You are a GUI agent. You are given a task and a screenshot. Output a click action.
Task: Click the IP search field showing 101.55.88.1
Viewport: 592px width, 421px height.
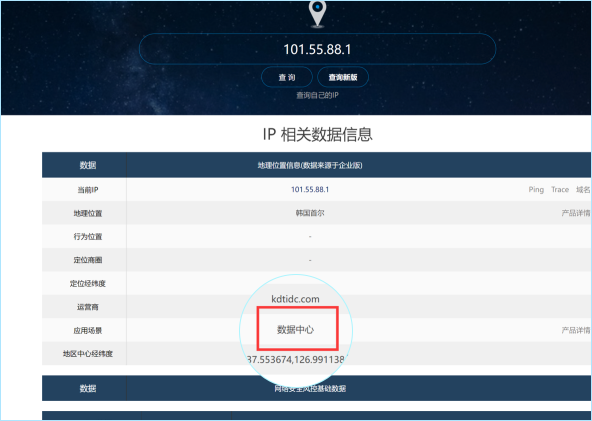click(x=318, y=49)
